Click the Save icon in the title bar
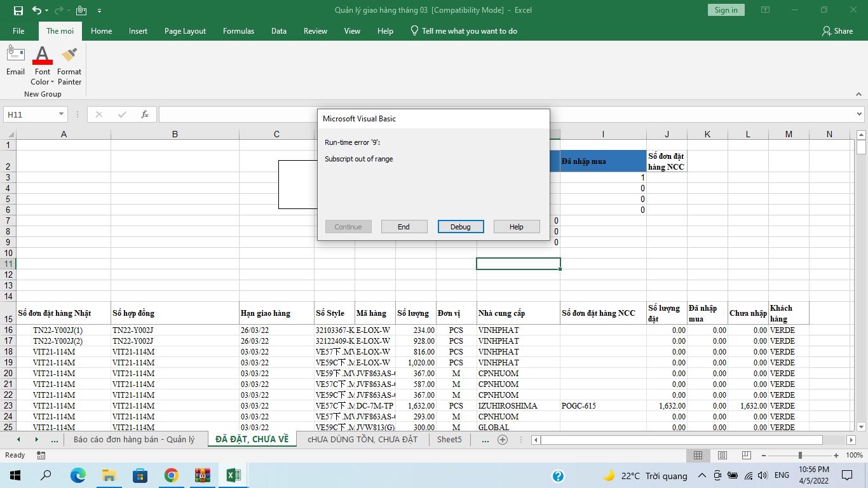This screenshot has height=488, width=868. tap(18, 10)
